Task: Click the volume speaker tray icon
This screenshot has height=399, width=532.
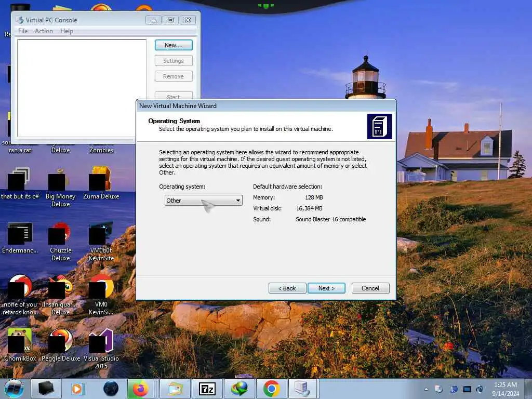Action: (480, 389)
